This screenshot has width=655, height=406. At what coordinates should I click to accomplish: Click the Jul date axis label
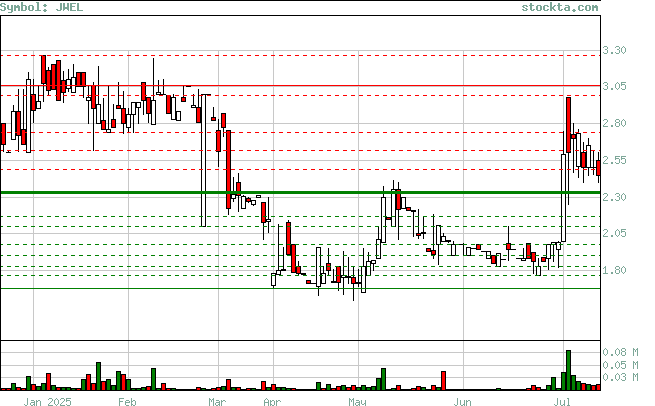point(562,402)
